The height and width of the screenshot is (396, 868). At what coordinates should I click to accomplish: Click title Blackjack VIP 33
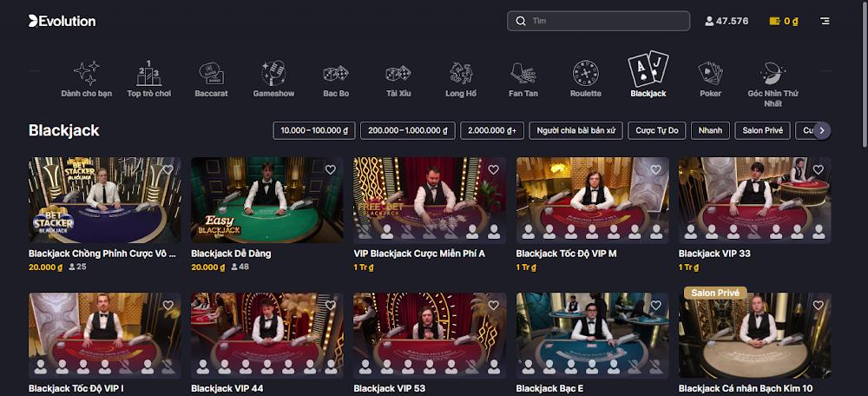(x=714, y=254)
